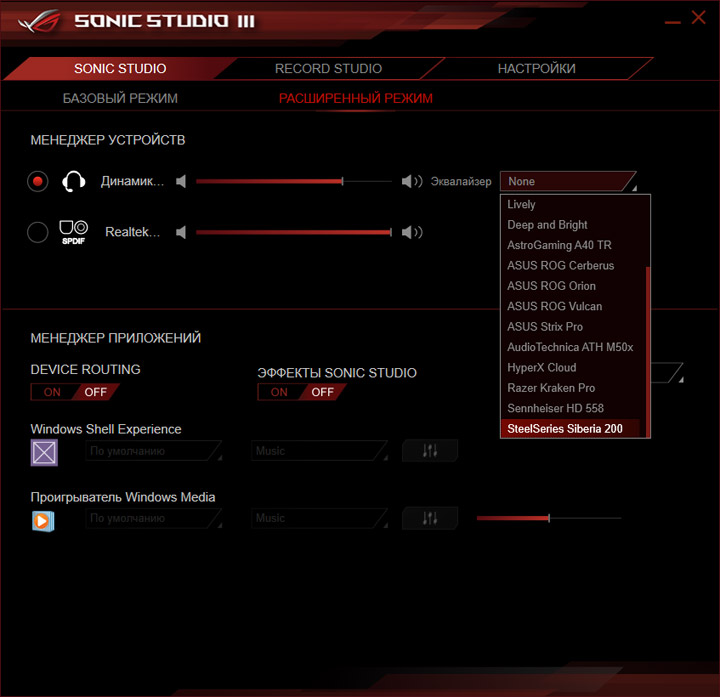Click the loud speaker icon on Realtek row
The image size is (720, 697).
[x=412, y=232]
